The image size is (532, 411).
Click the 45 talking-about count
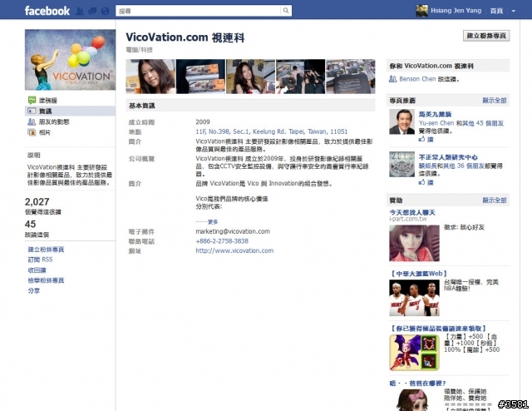[30, 224]
